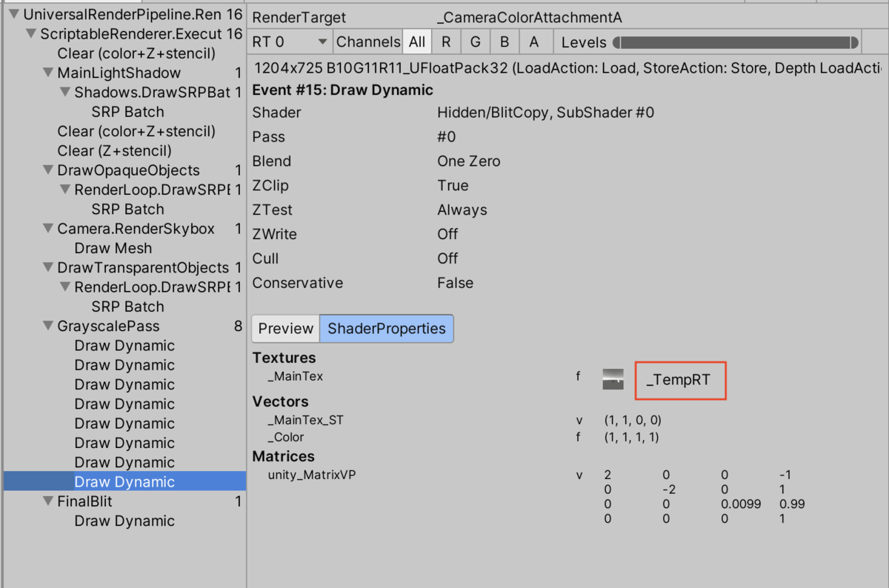This screenshot has height=588, width=889.
Task: Select the FinalBlit row label
Action: (x=85, y=501)
